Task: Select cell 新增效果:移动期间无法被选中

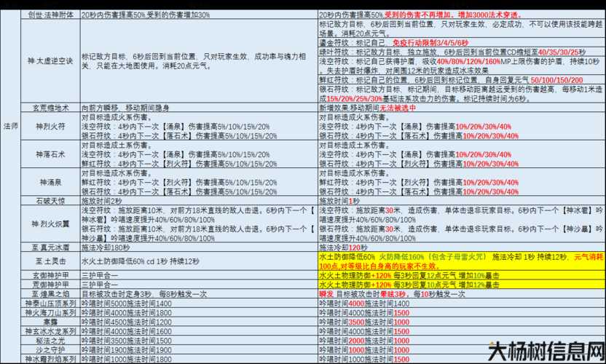Action: pos(462,108)
